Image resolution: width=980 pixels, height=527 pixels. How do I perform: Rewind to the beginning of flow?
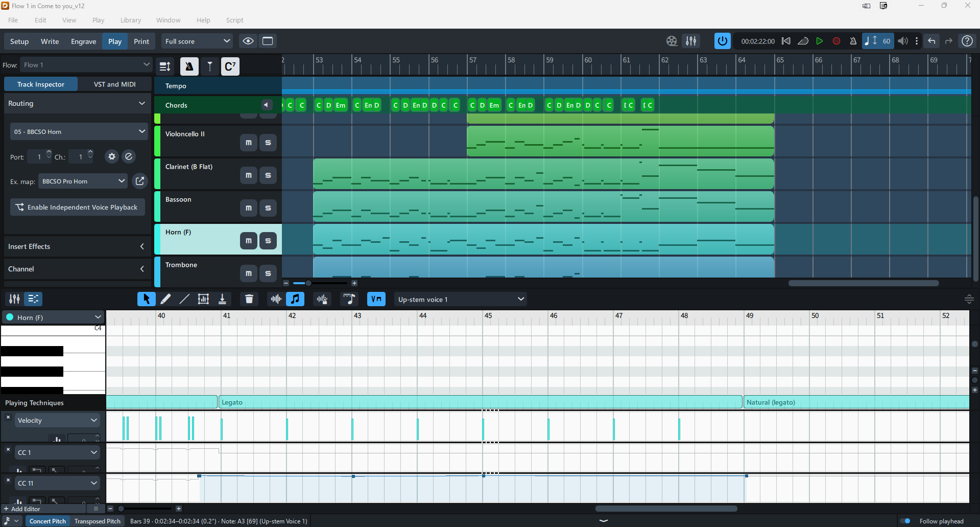click(x=786, y=41)
